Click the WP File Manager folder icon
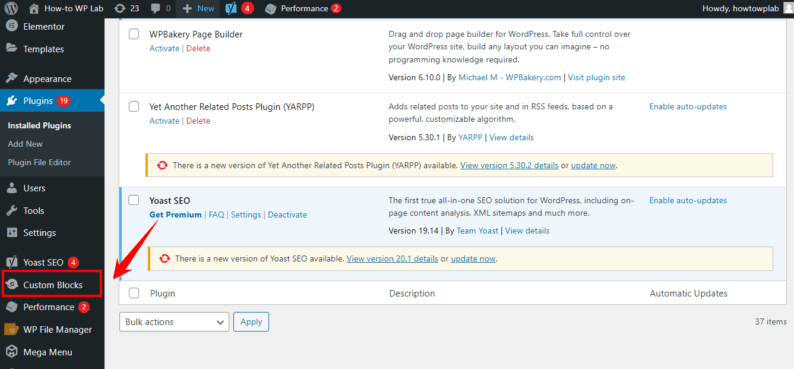This screenshot has width=794, height=369. click(12, 330)
